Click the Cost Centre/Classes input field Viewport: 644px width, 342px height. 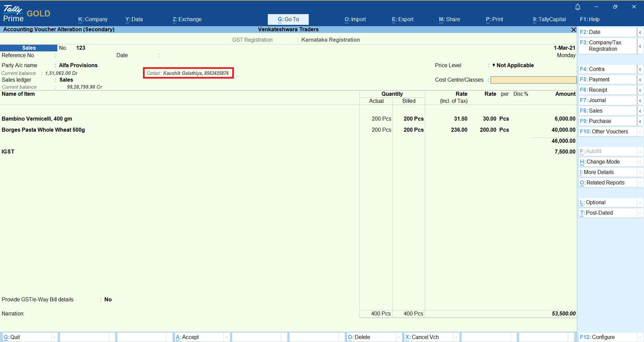(x=533, y=80)
